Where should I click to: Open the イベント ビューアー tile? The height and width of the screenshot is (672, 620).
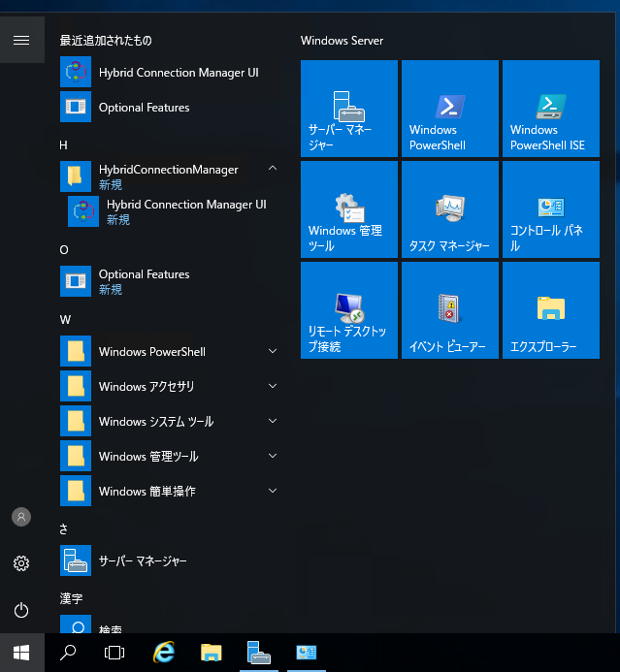coord(450,310)
